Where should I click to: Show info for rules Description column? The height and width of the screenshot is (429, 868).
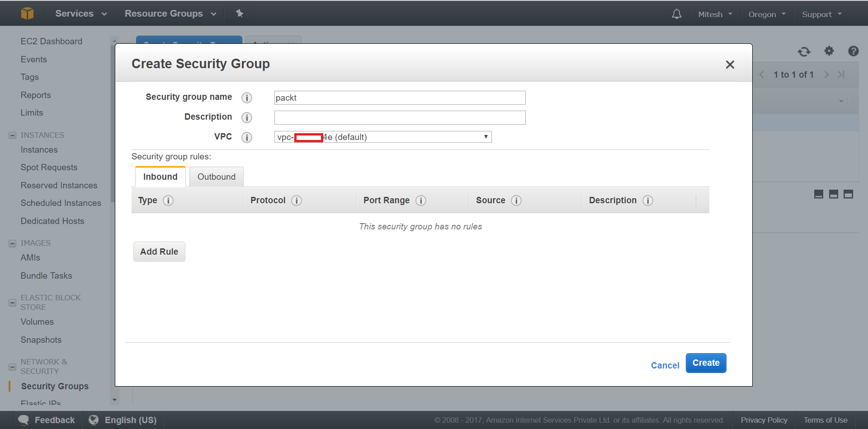click(x=648, y=201)
